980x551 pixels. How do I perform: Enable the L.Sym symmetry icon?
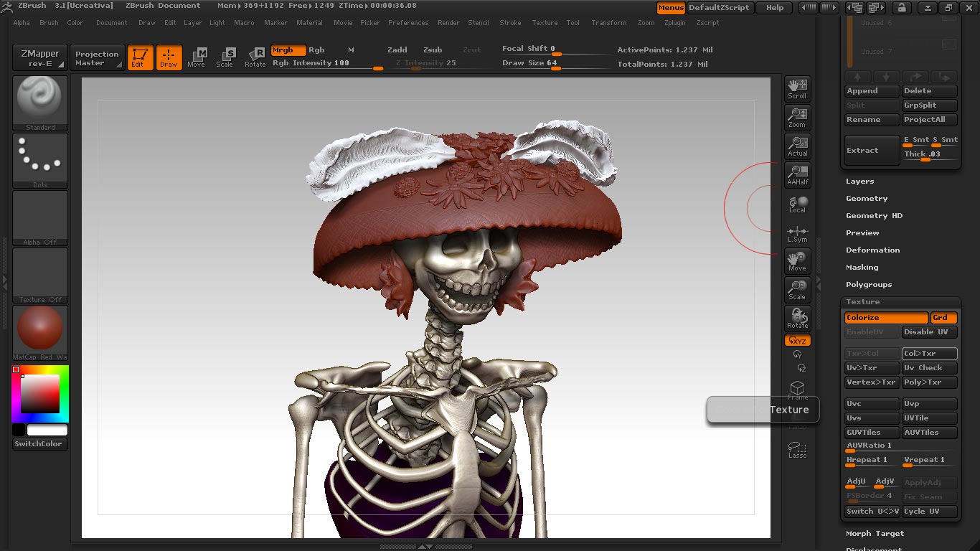[x=797, y=231]
